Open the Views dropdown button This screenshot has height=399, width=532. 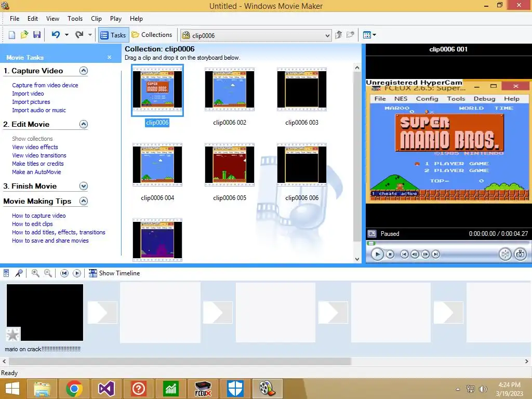tap(369, 35)
